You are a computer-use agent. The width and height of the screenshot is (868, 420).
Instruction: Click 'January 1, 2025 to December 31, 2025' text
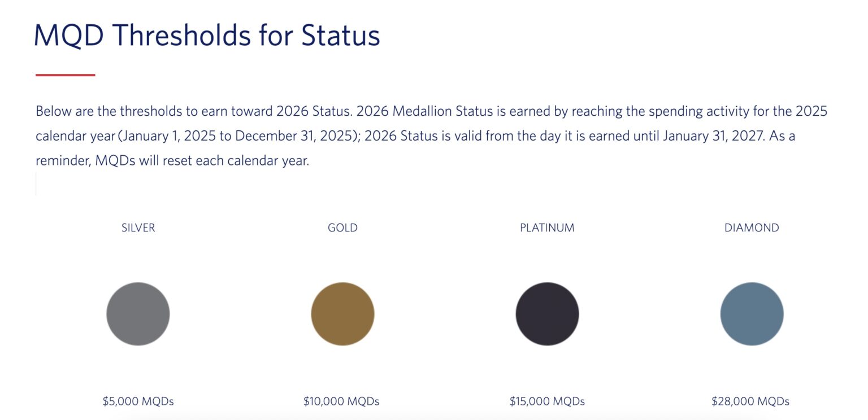pyautogui.click(x=237, y=136)
